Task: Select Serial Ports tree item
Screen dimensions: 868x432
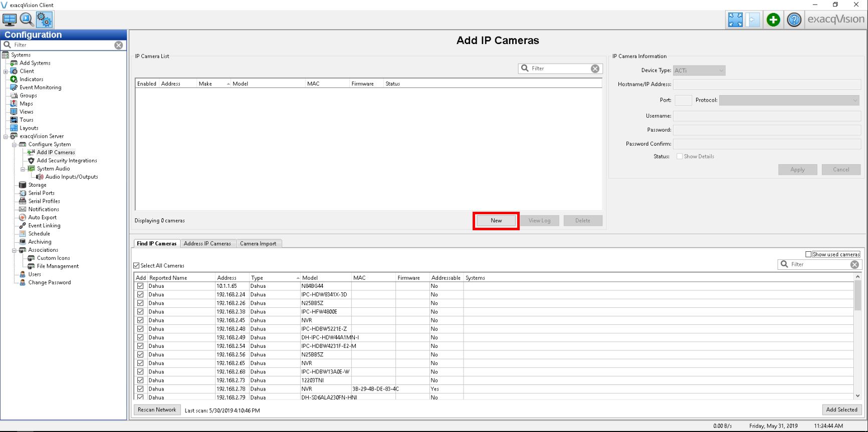Action: point(41,193)
